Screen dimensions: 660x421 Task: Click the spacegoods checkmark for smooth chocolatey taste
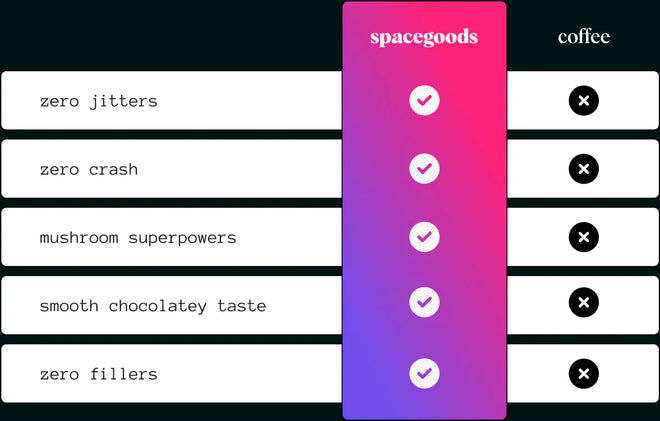click(424, 301)
